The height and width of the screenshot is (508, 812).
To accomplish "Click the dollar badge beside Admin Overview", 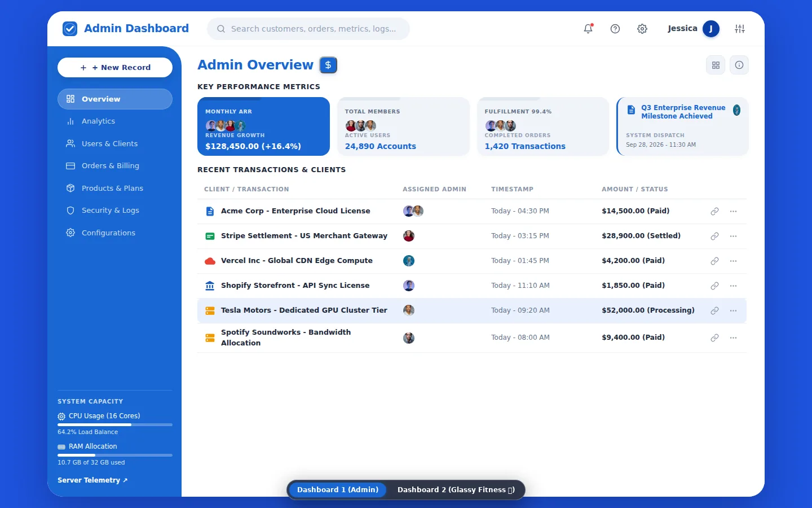I will point(328,65).
